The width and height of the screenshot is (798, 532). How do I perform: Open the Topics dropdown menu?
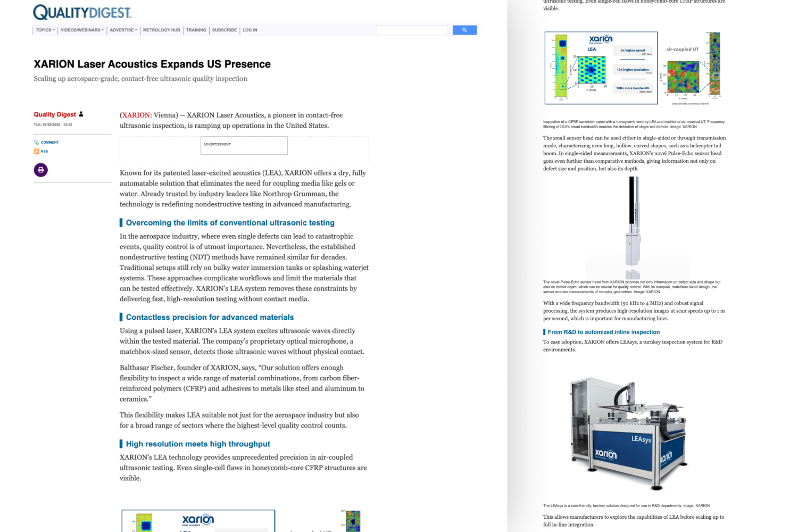(45, 30)
